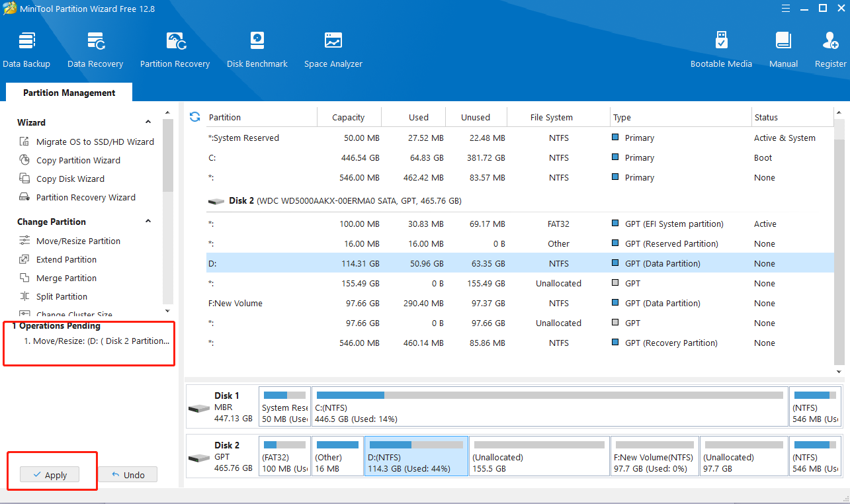
Task: Select the D:(NTFS) block in disk map
Action: (416, 456)
